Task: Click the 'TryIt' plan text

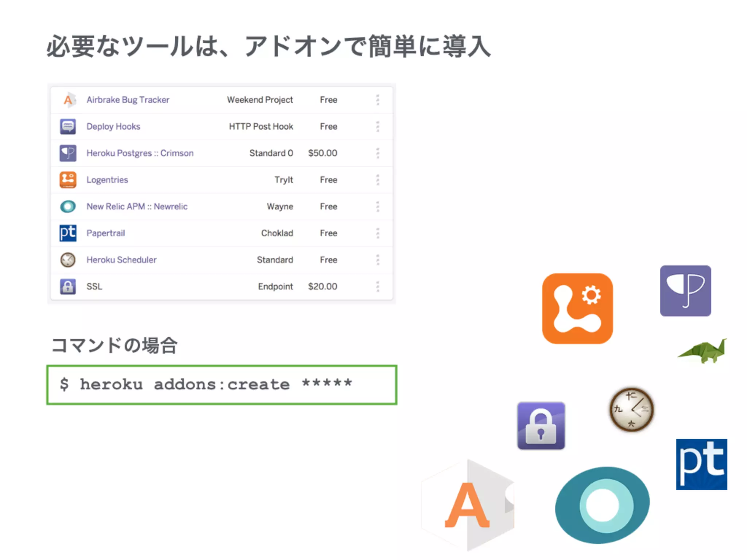Action: coord(284,180)
